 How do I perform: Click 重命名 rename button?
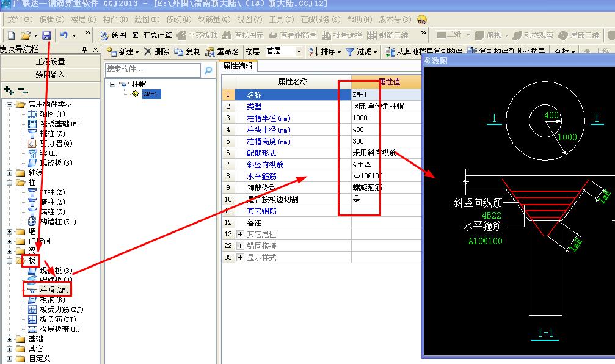pos(222,52)
